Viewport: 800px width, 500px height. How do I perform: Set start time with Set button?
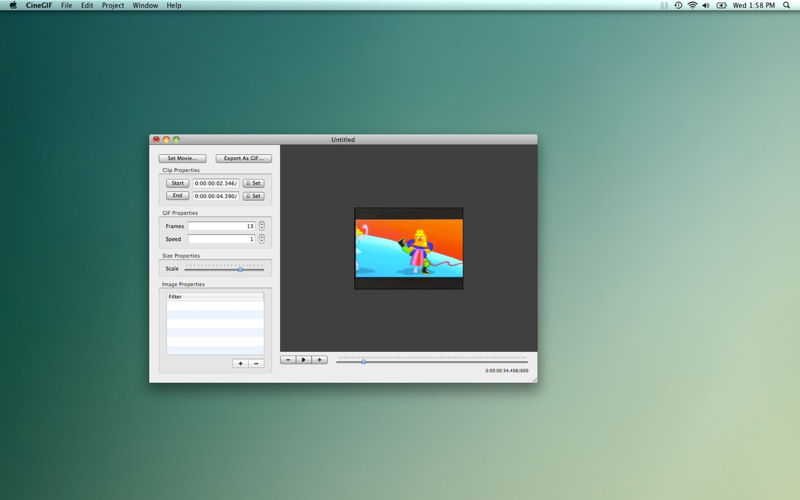click(x=254, y=183)
